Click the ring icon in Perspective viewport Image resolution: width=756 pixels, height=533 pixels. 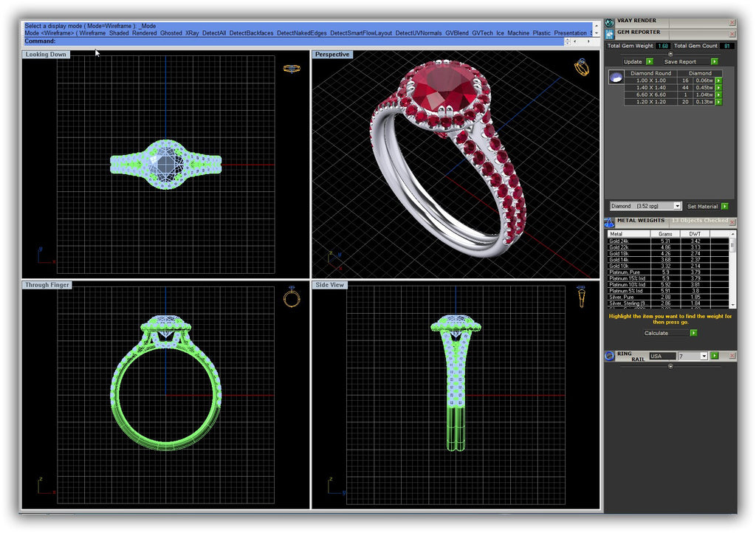[x=582, y=68]
